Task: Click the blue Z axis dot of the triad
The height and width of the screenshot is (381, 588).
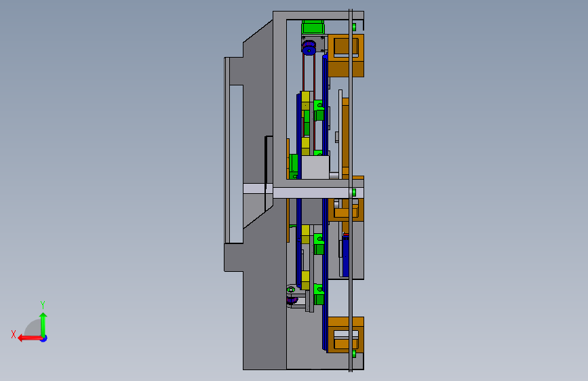Action: click(x=44, y=338)
